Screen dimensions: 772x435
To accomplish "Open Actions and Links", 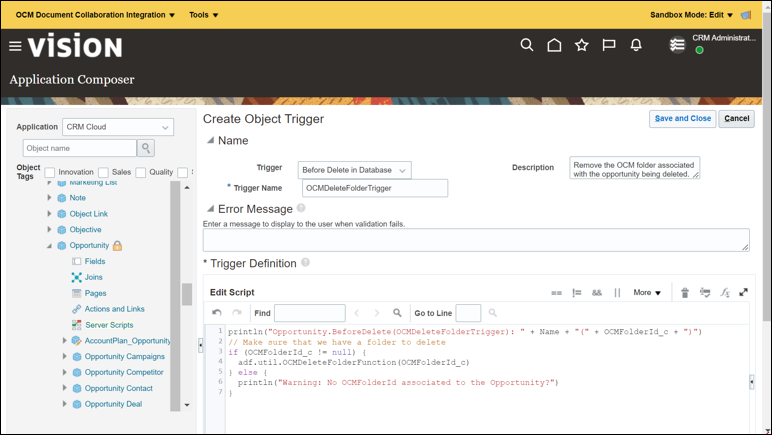I will pos(115,309).
